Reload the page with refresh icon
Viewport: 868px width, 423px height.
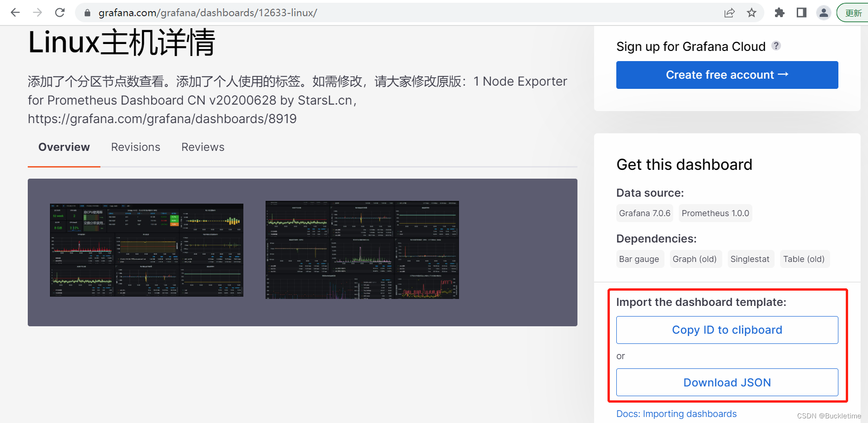[60, 12]
